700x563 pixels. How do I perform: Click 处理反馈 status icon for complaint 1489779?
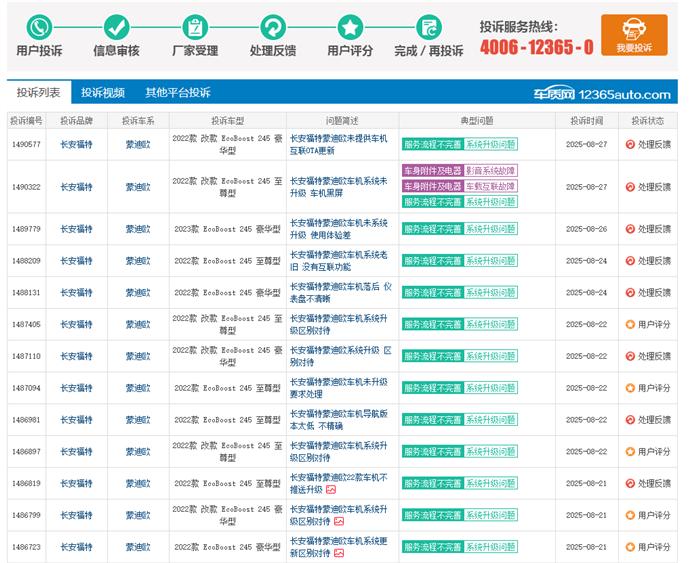point(630,229)
